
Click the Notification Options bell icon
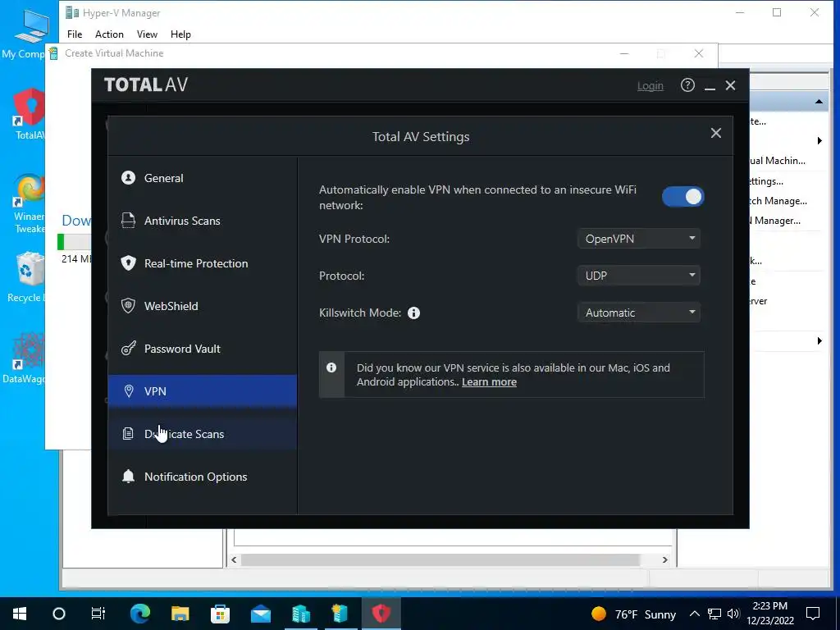(128, 477)
